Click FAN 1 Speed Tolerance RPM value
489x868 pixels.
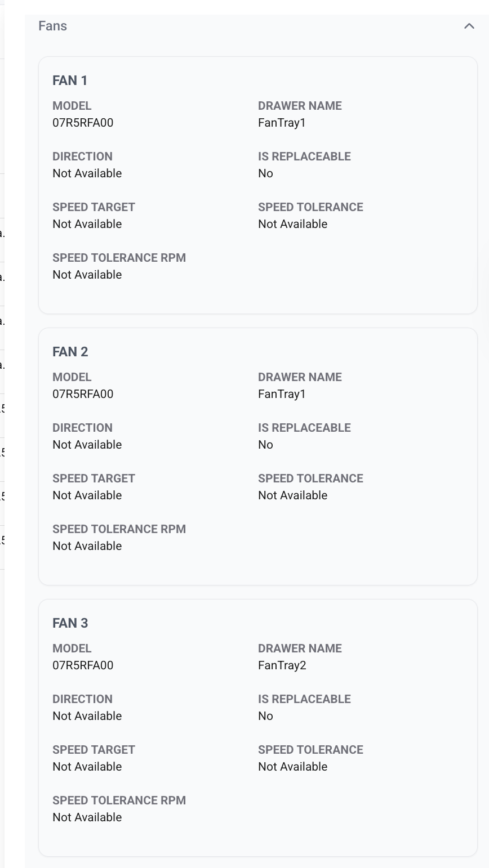point(87,275)
